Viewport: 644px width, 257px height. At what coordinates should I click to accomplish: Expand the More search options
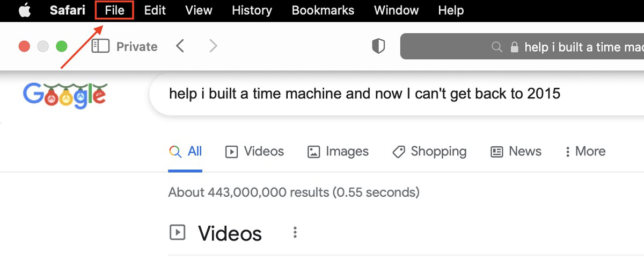click(x=585, y=152)
